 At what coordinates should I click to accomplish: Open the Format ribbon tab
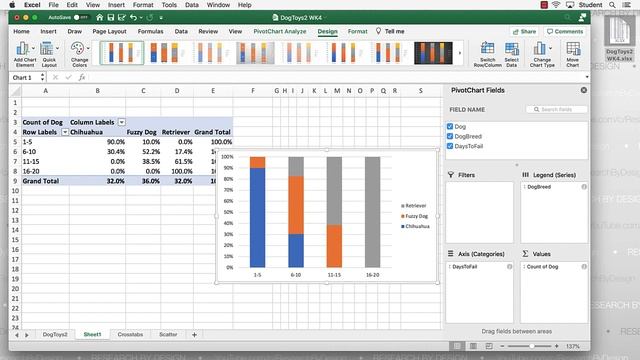[358, 31]
